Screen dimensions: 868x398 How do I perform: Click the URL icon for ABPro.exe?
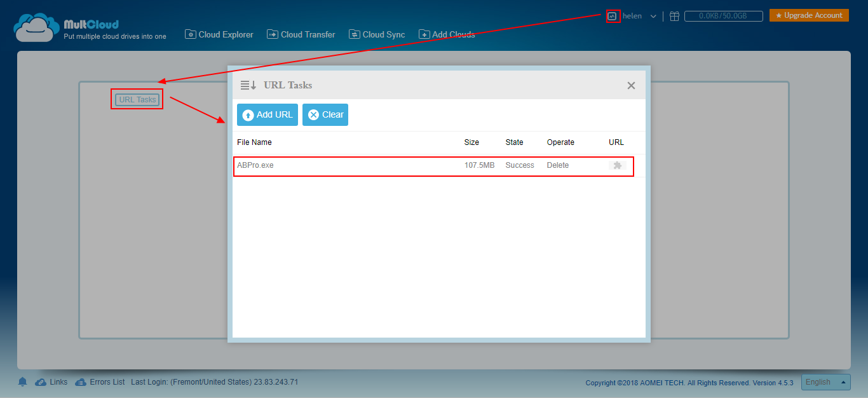pos(617,165)
